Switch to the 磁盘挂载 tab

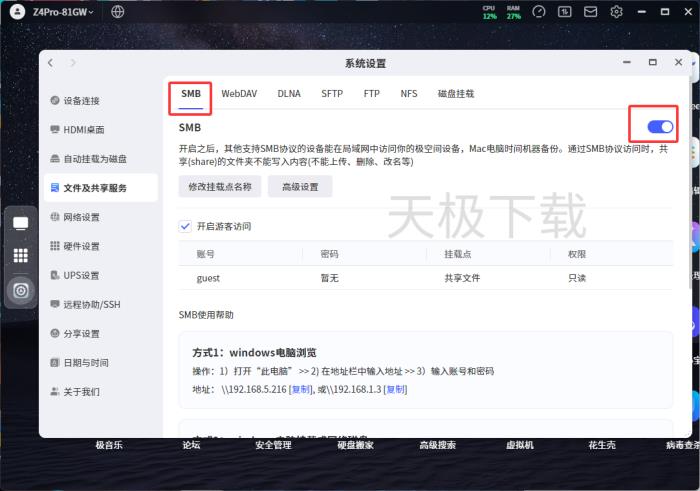(456, 93)
